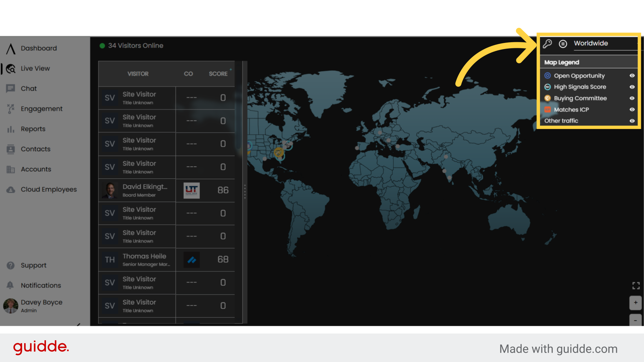Toggle visibility of Matches ICP markers

(x=632, y=110)
